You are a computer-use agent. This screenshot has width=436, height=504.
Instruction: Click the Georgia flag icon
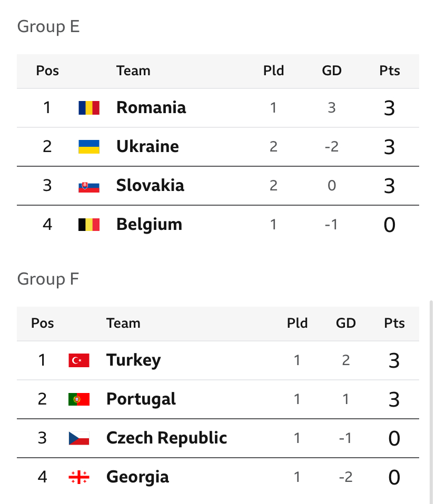point(79,477)
